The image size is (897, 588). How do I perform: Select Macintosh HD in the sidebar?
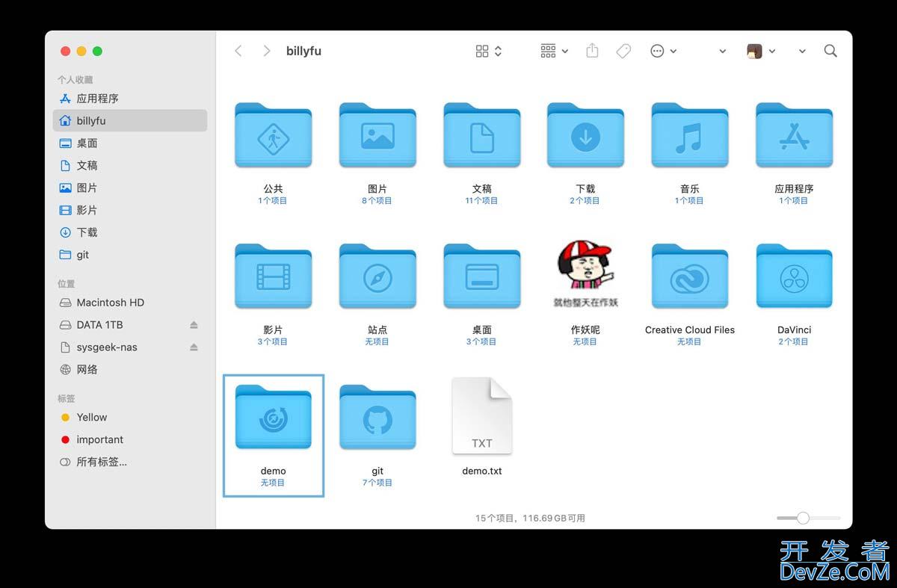(130, 303)
